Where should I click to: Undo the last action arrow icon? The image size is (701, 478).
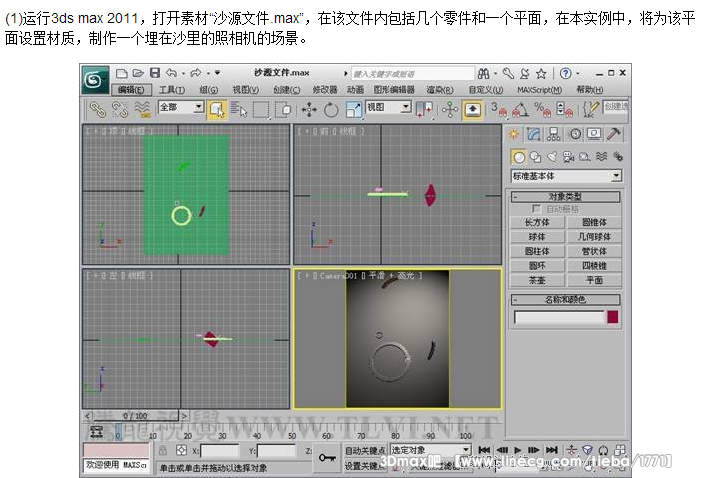click(171, 73)
